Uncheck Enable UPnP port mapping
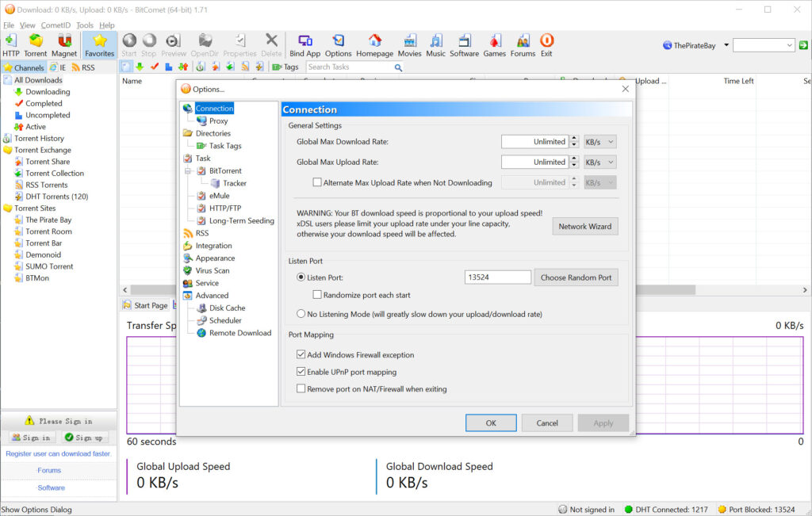Image resolution: width=812 pixels, height=516 pixels. click(301, 372)
